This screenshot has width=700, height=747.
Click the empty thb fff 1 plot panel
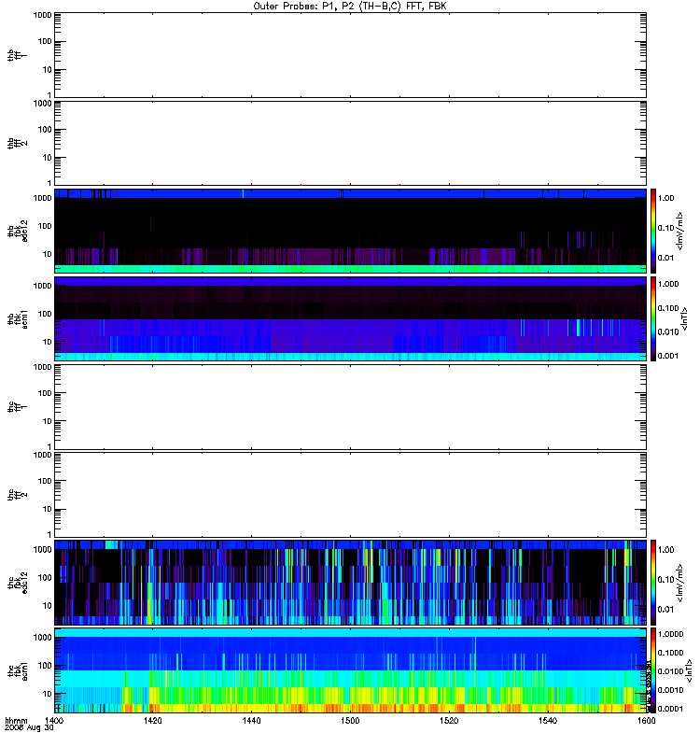pos(350,55)
